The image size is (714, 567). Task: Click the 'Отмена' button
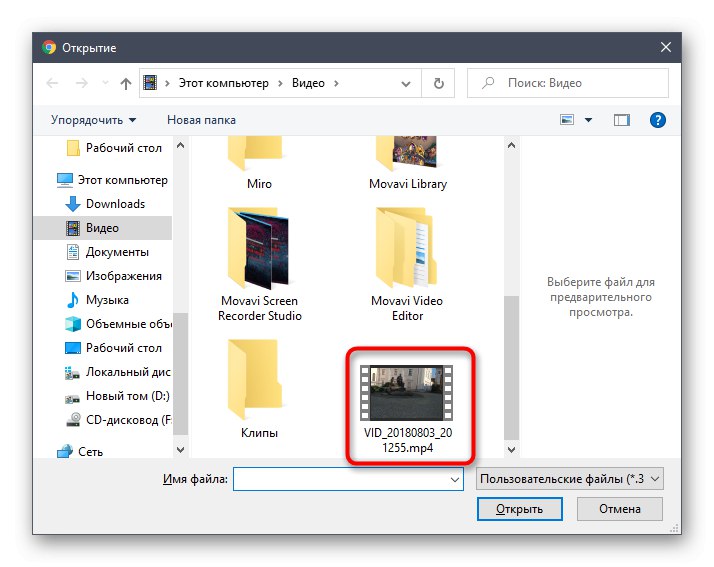coord(620,509)
